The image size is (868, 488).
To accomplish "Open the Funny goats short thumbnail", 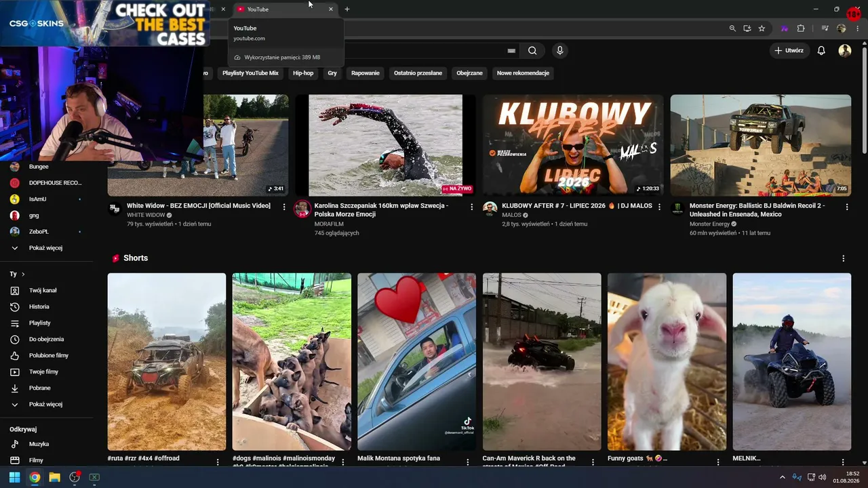I will (667, 362).
